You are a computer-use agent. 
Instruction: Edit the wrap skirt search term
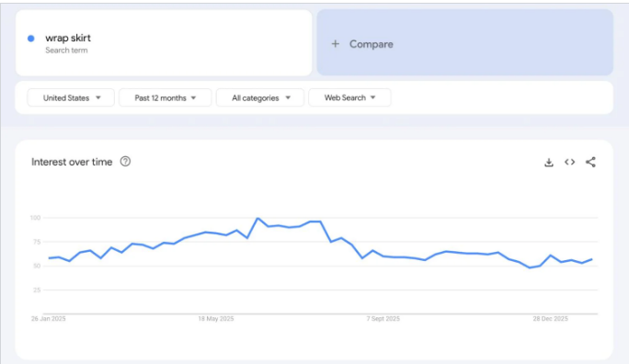tap(164, 42)
